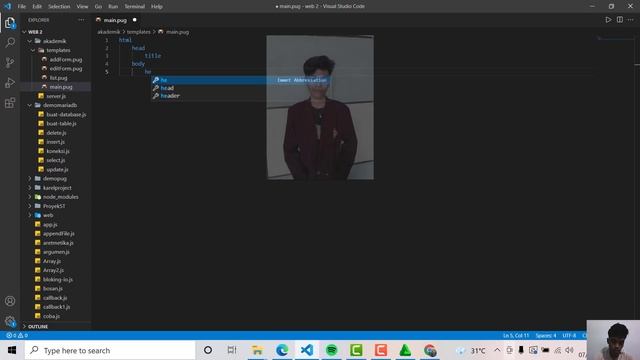
Task: Open the Source Control view
Action: point(10,62)
